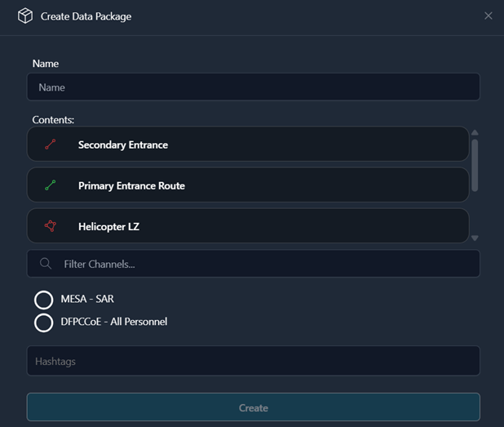Focus the Hashtags input field
The width and height of the screenshot is (504, 427).
[253, 361]
